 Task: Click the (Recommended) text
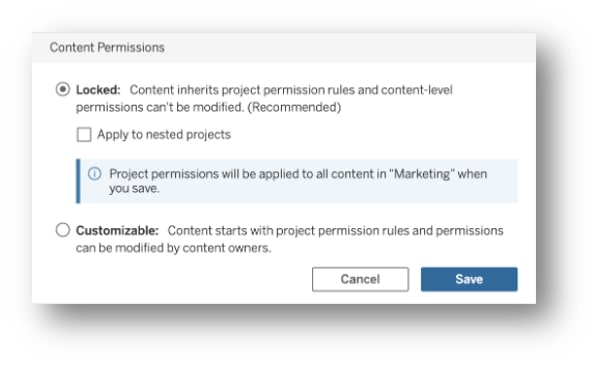[294, 107]
